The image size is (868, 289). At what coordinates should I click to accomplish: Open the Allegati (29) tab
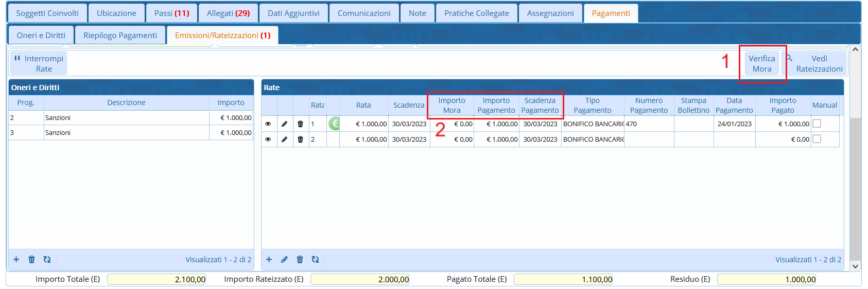pyautogui.click(x=228, y=13)
